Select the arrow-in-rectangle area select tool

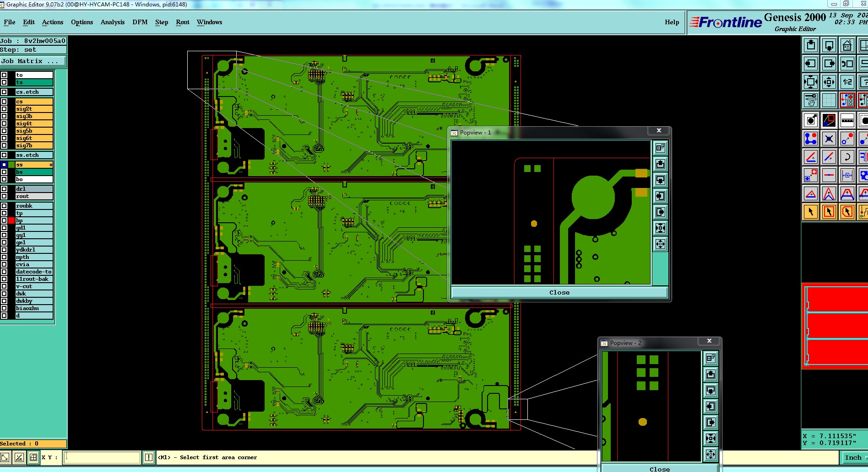829,212
